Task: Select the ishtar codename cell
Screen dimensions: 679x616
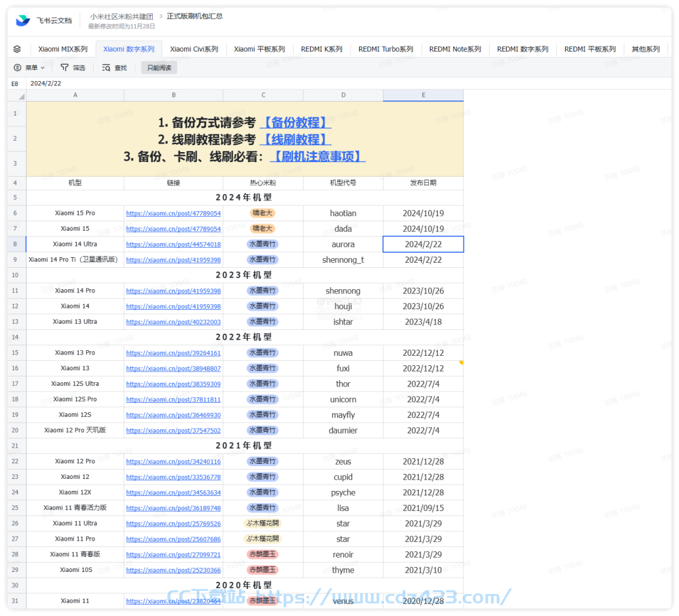Action: [x=343, y=322]
